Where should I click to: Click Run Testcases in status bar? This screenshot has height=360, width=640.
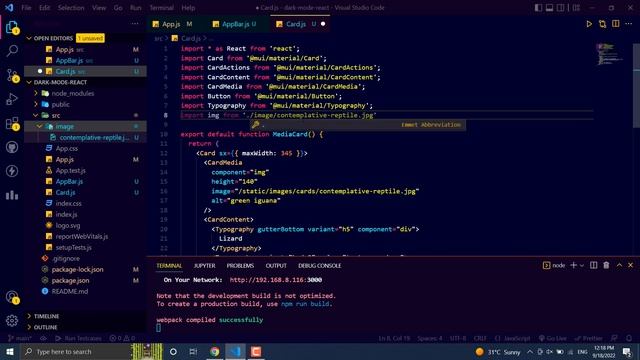pos(78,338)
